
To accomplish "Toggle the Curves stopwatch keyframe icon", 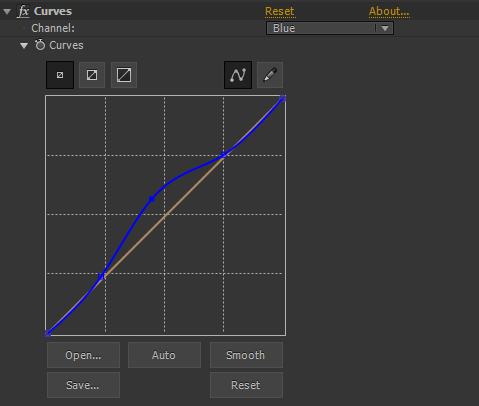I will click(x=40, y=45).
